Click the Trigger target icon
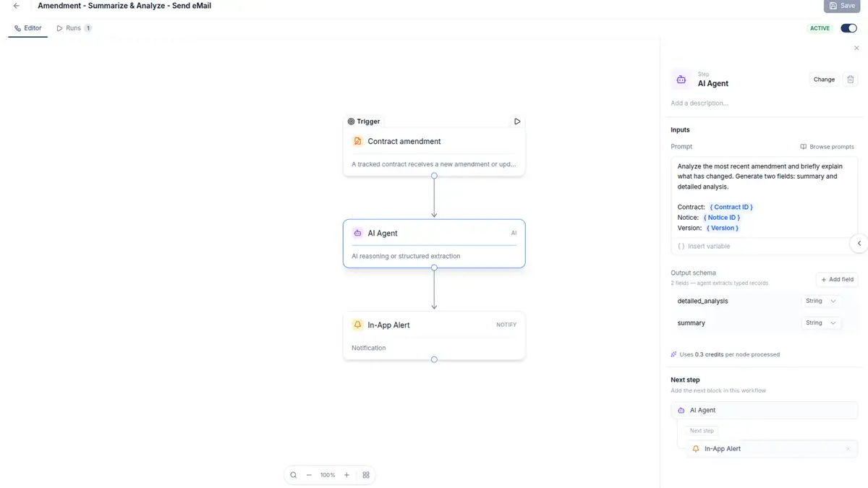868x488 pixels. tap(352, 121)
